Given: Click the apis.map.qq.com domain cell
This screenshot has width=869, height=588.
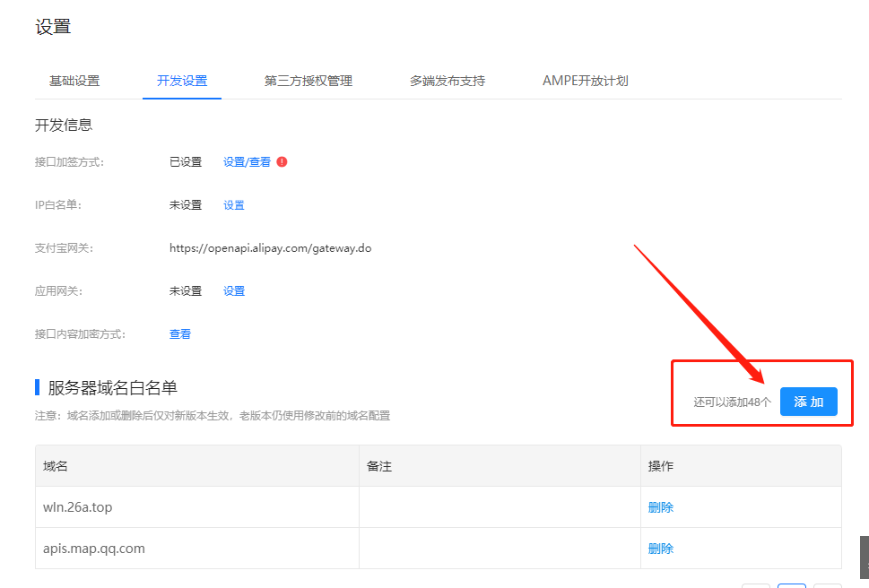Looking at the screenshot, I should tap(94, 549).
